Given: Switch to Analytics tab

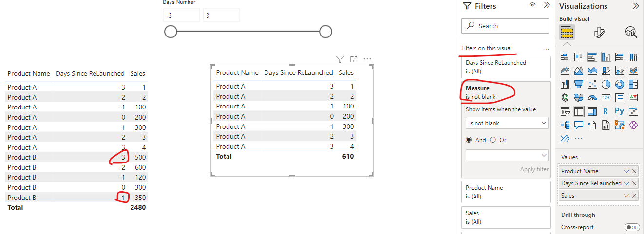Looking at the screenshot, I should click(631, 32).
